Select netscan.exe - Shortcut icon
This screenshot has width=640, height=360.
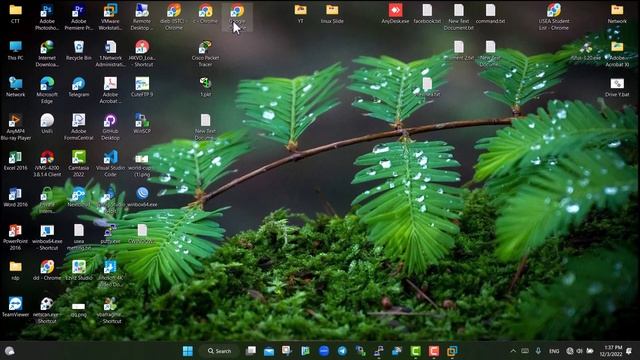click(x=47, y=311)
